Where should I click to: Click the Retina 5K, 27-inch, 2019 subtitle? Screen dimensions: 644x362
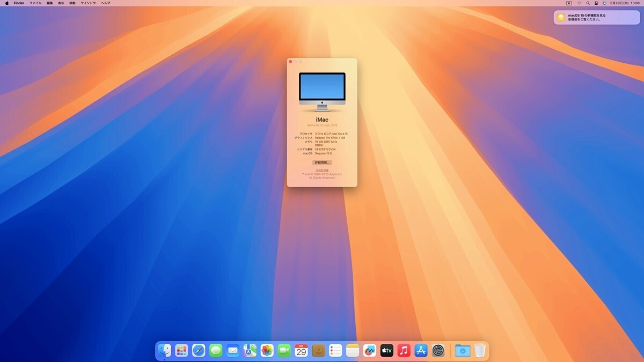(x=322, y=125)
